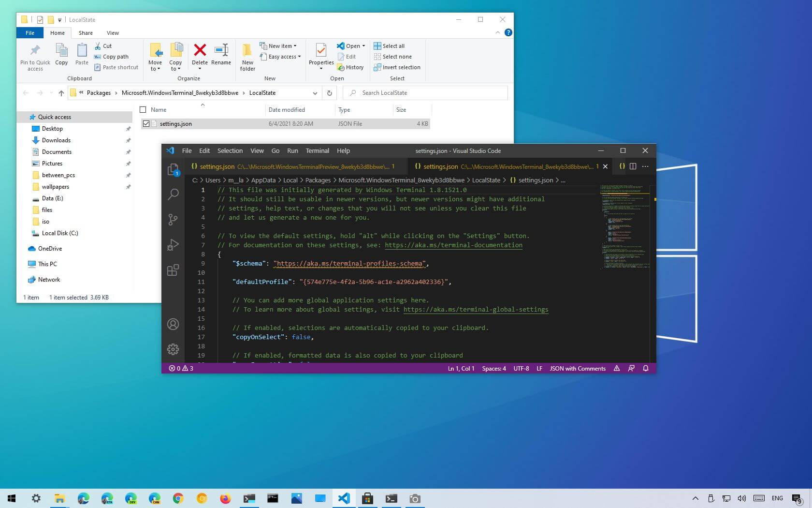Open the Extensions view in VS Code
Screen dimensions: 812x508
tap(173, 270)
